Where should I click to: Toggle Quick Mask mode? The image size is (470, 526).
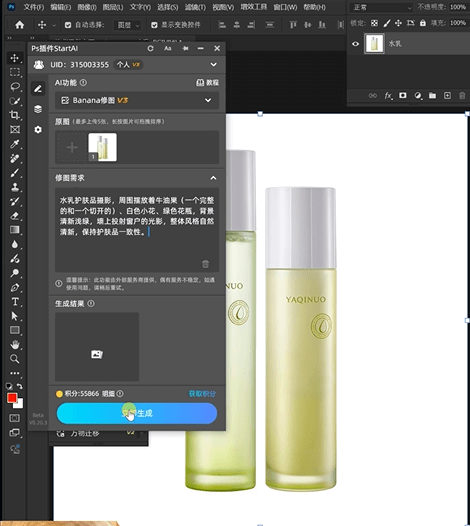[x=14, y=418]
